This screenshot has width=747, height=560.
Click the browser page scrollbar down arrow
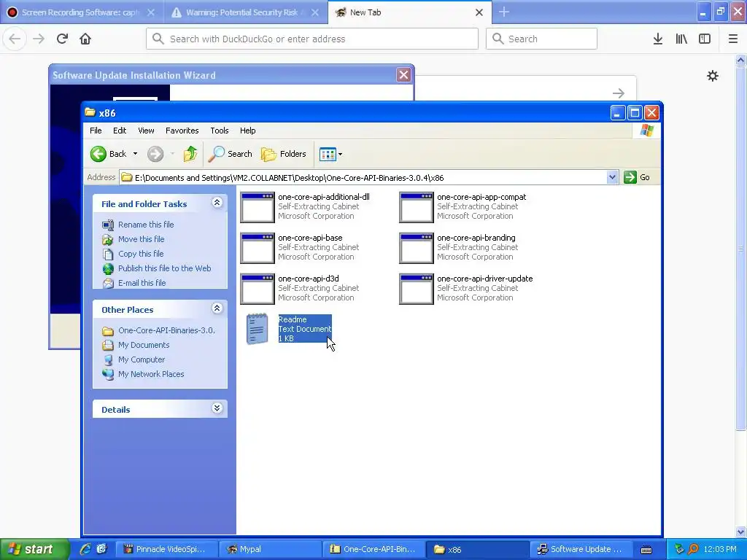coord(741,532)
